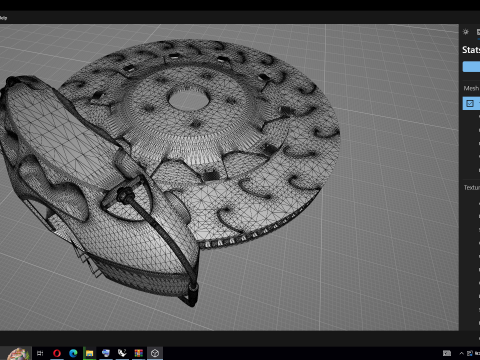Open the WinRAR books icon in taskbar

[x=138, y=353]
